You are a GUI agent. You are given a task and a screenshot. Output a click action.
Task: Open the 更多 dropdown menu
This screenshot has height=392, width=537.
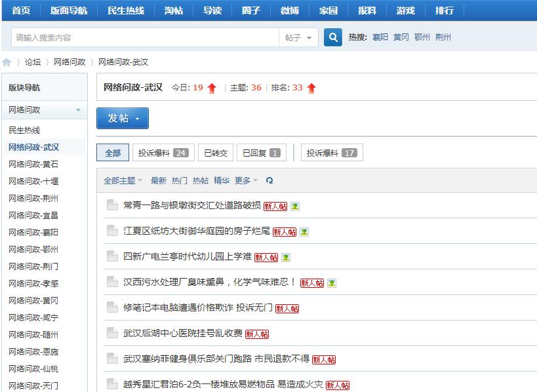pyautogui.click(x=243, y=180)
